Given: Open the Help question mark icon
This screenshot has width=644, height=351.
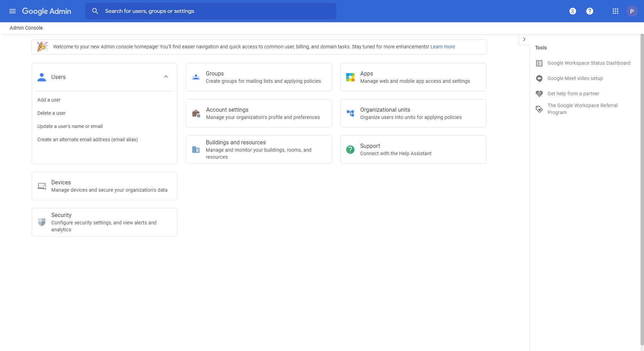Looking at the screenshot, I should [590, 11].
